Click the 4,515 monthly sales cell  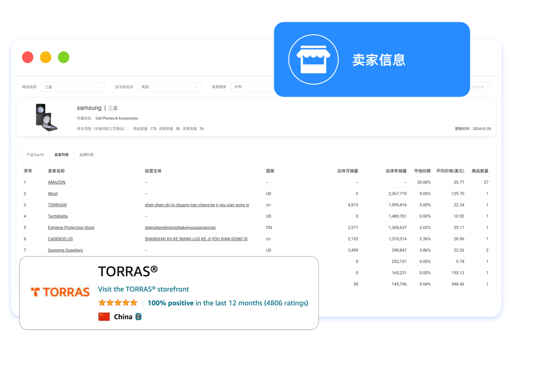coord(353,205)
